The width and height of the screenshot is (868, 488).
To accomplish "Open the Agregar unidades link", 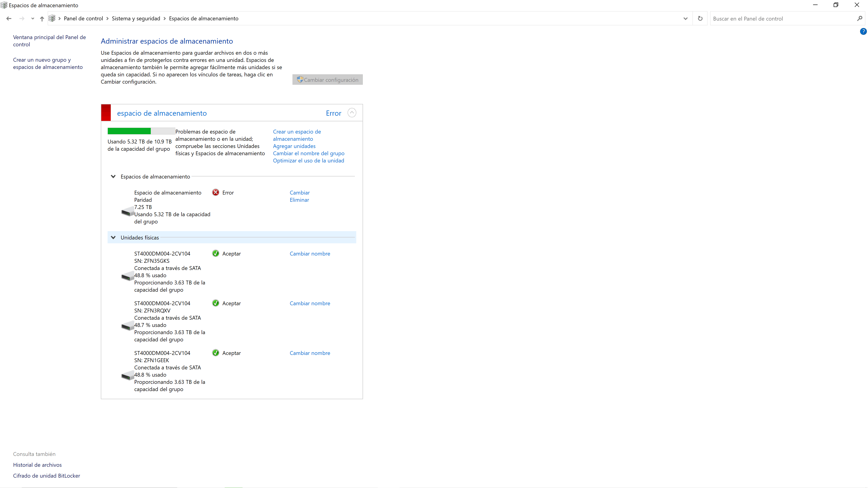I will [x=294, y=146].
